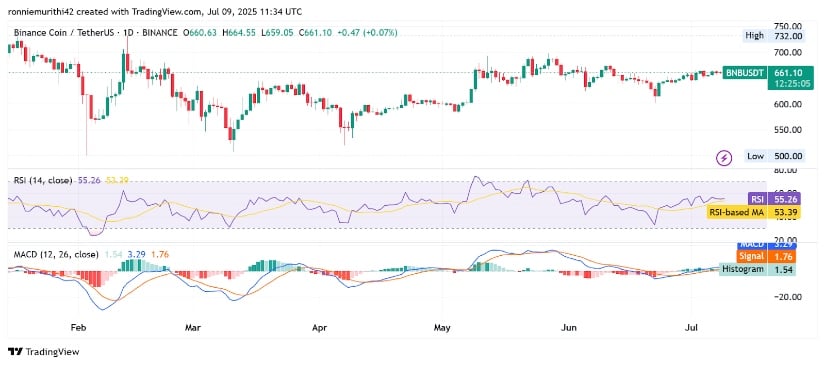Click the 600.00 price axis label

coord(788,104)
